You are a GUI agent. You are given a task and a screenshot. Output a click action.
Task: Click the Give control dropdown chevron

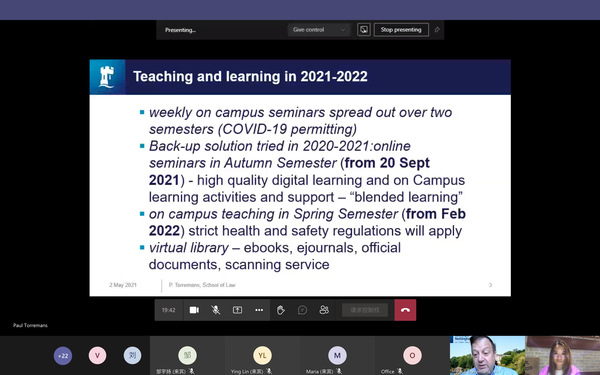pyautogui.click(x=343, y=30)
